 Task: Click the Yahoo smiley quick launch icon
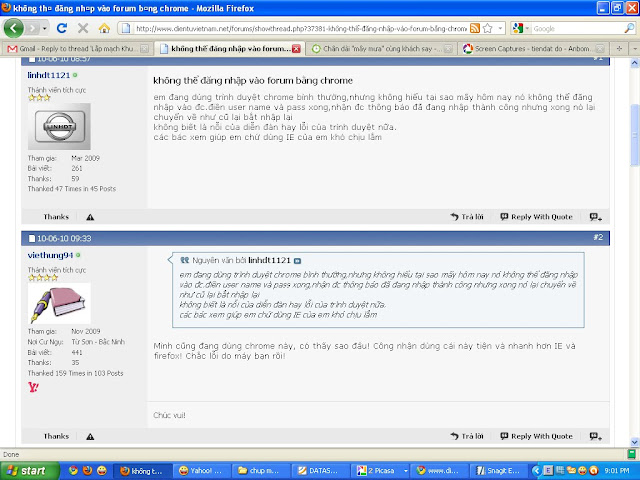click(102, 471)
